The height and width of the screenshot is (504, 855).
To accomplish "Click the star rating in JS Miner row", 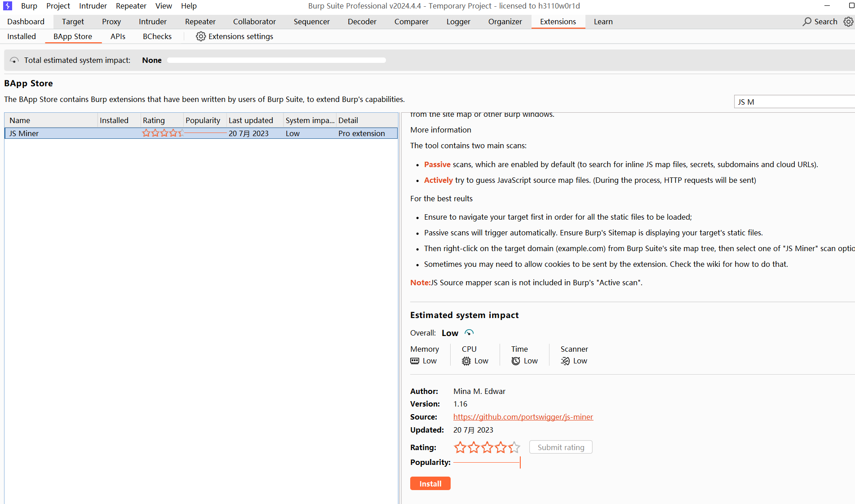I will pyautogui.click(x=162, y=133).
